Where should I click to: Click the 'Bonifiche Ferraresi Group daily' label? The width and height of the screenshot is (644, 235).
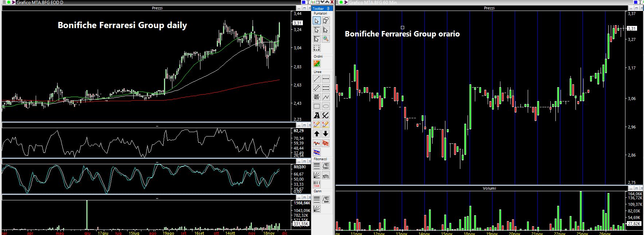click(x=122, y=25)
